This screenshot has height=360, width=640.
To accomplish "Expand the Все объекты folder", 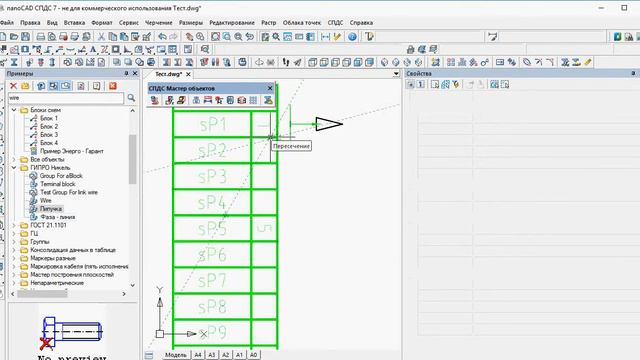I will tap(14, 160).
